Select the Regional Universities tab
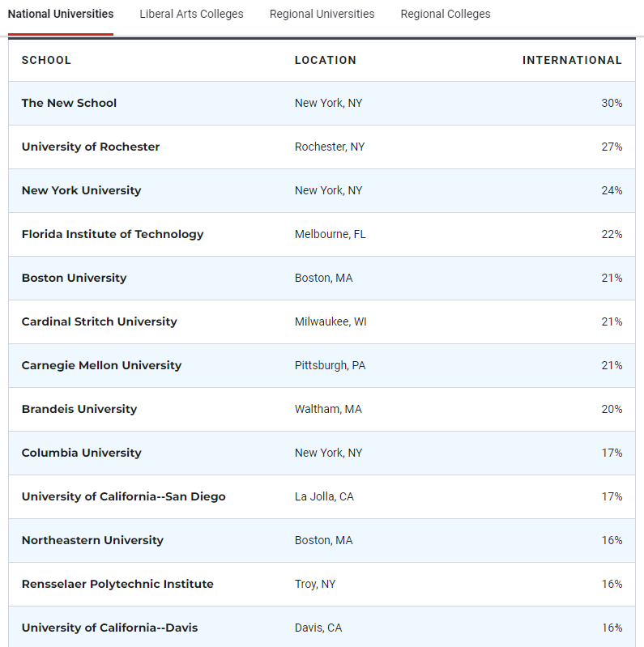This screenshot has width=644, height=647. (x=322, y=14)
